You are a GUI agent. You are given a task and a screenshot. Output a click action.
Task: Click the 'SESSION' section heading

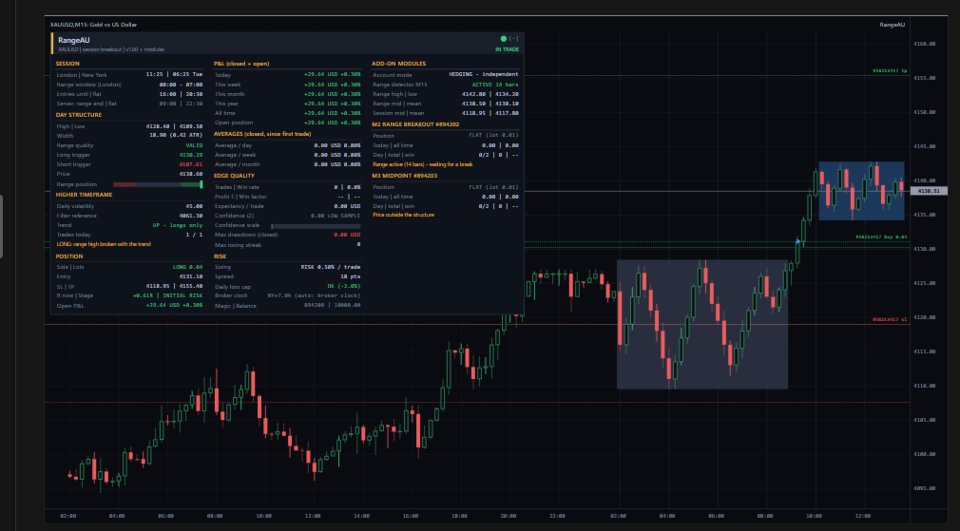(x=67, y=64)
